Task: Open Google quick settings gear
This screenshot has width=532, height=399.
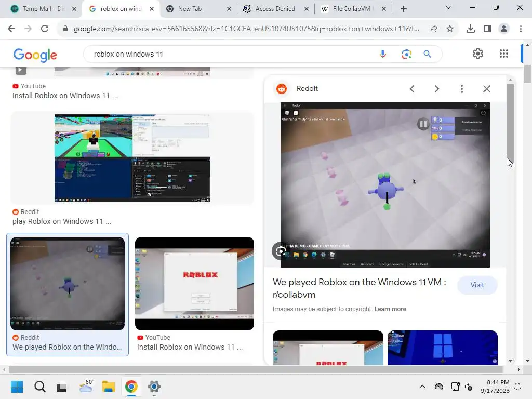Action: point(478,54)
